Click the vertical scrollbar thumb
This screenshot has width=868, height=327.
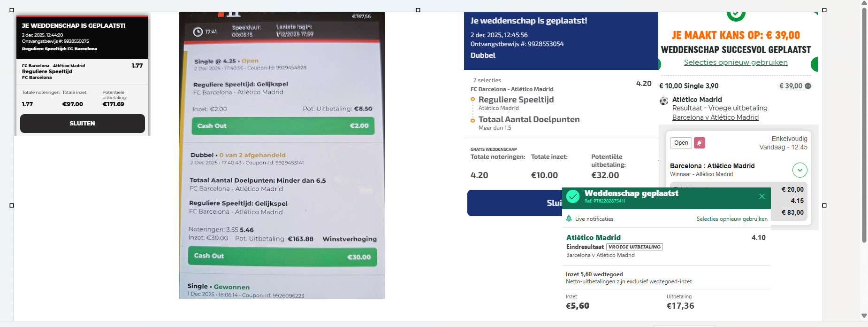tap(864, 122)
